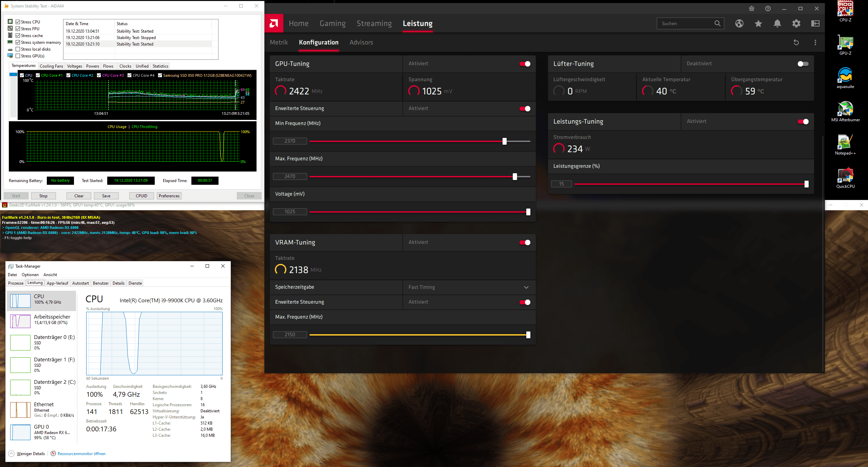
Task: Click the Save button in AIDA64
Action: (105, 196)
